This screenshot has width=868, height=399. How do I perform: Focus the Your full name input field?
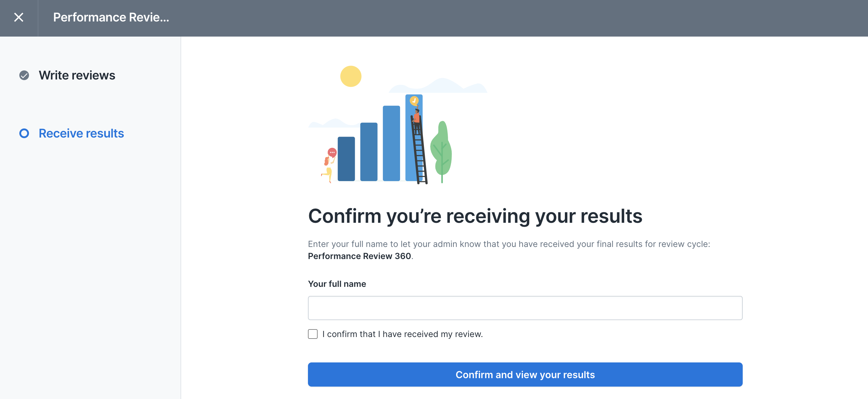[525, 308]
